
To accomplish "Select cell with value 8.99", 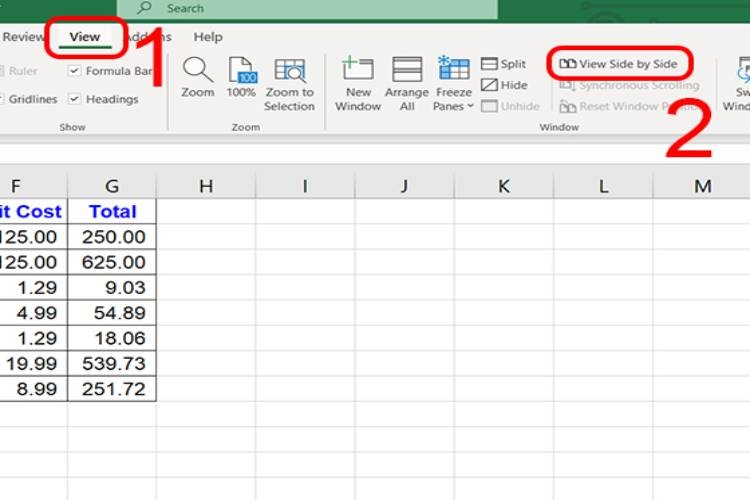I will pos(33,389).
